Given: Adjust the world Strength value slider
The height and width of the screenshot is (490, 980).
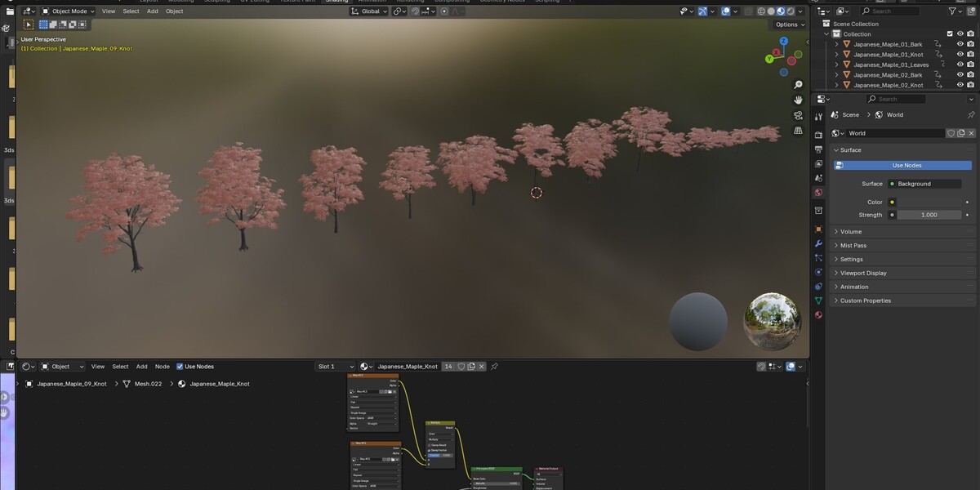Looking at the screenshot, I should [929, 215].
